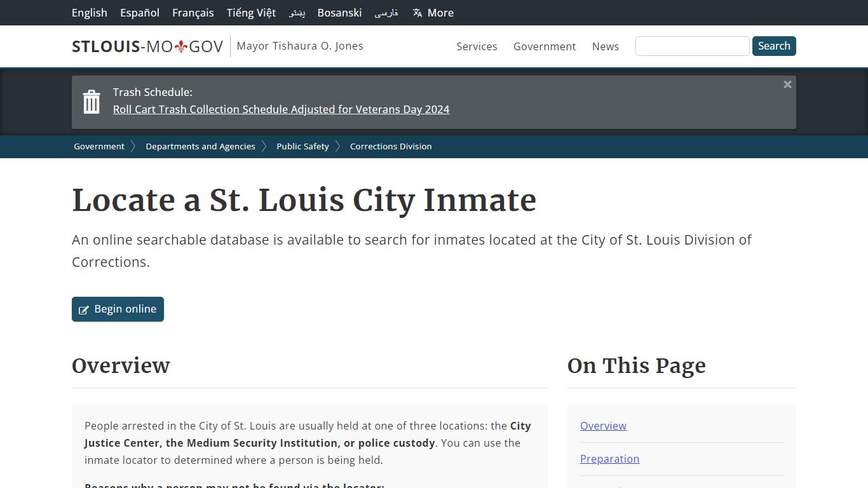The image size is (868, 488).
Task: Switch site language to Español
Action: point(140,13)
